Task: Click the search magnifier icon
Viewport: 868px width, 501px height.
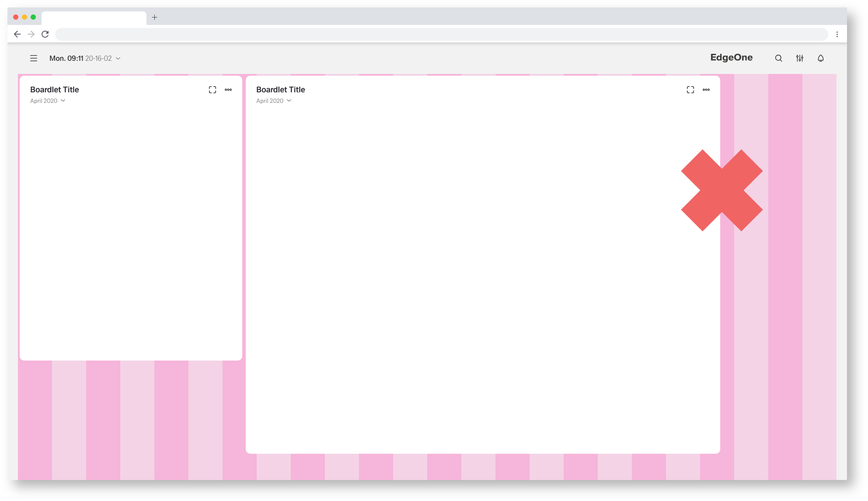Action: [x=778, y=58]
